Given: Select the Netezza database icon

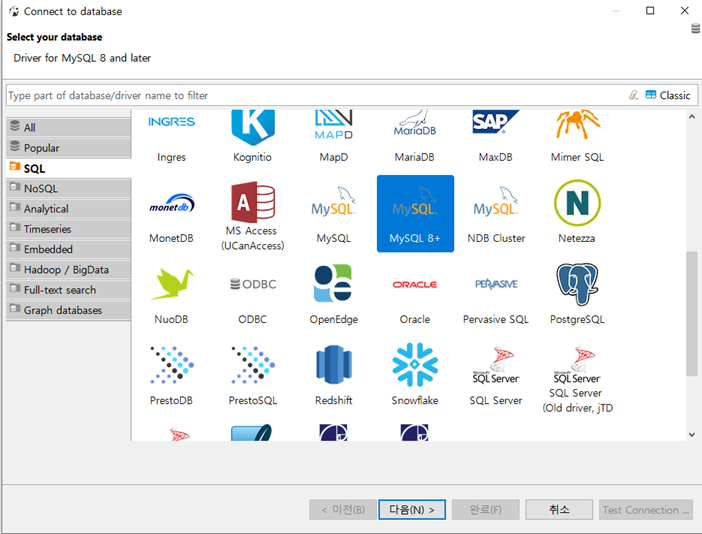Looking at the screenshot, I should 577,211.
